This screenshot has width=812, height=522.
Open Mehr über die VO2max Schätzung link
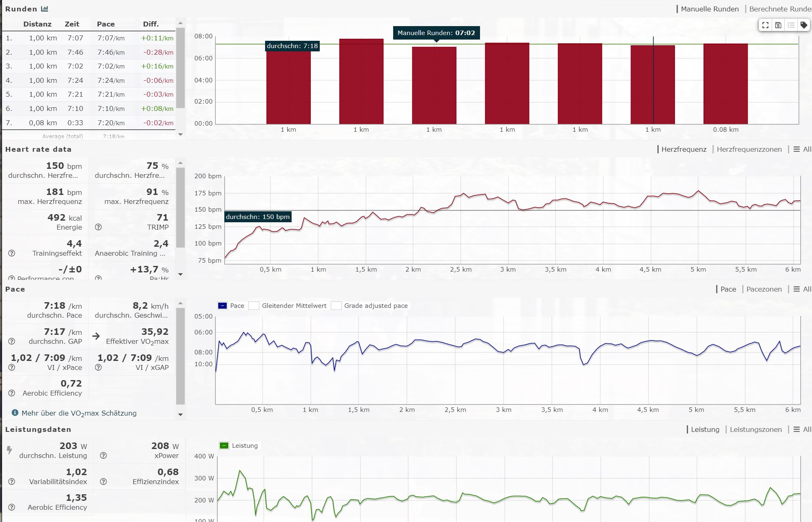(x=79, y=413)
